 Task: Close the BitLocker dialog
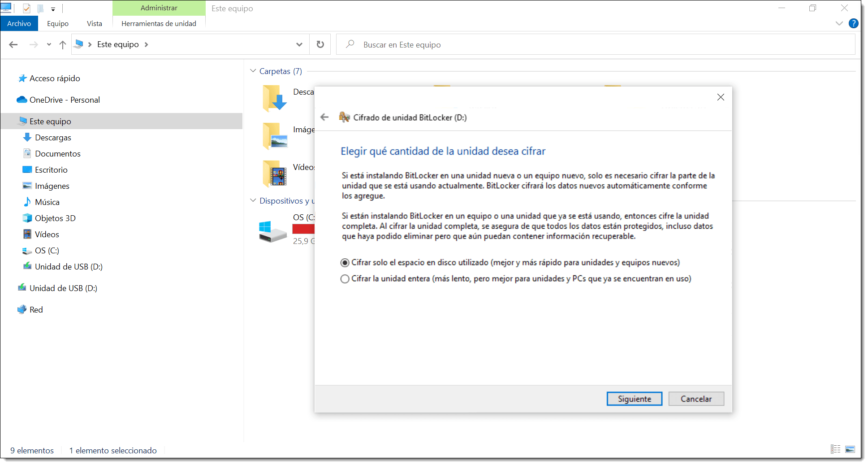[x=721, y=97]
